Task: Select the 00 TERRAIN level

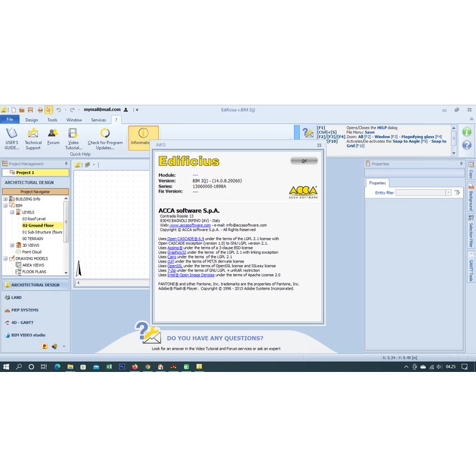Action: (33, 239)
